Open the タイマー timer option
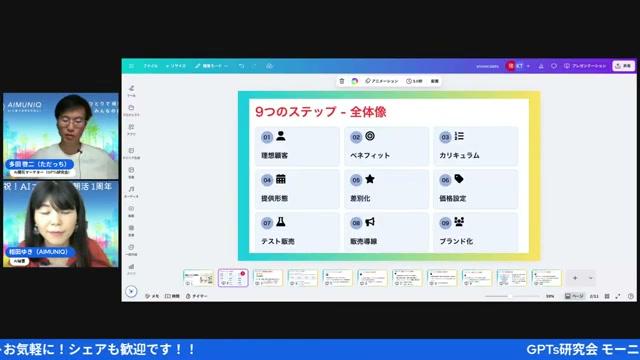640x360 pixels. [x=196, y=296]
